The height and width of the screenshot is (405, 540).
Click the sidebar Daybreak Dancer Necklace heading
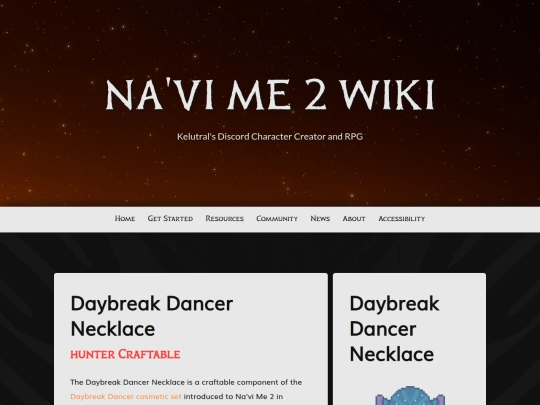coord(395,329)
